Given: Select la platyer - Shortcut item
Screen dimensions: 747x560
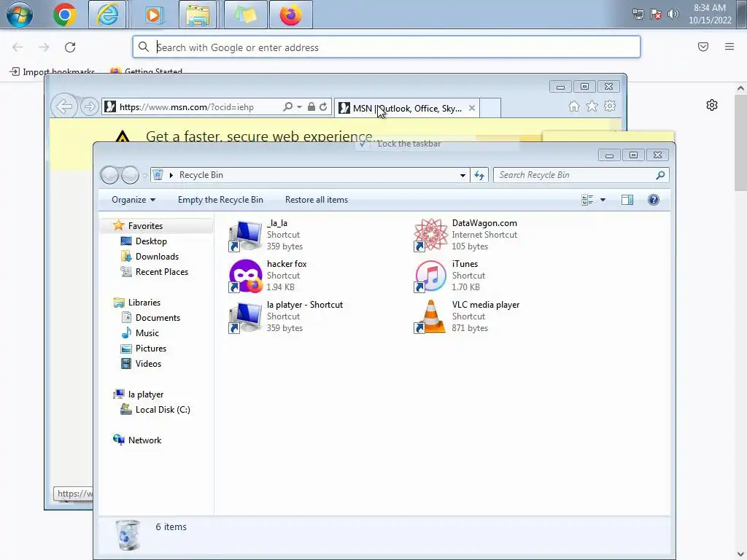Looking at the screenshot, I should click(286, 316).
